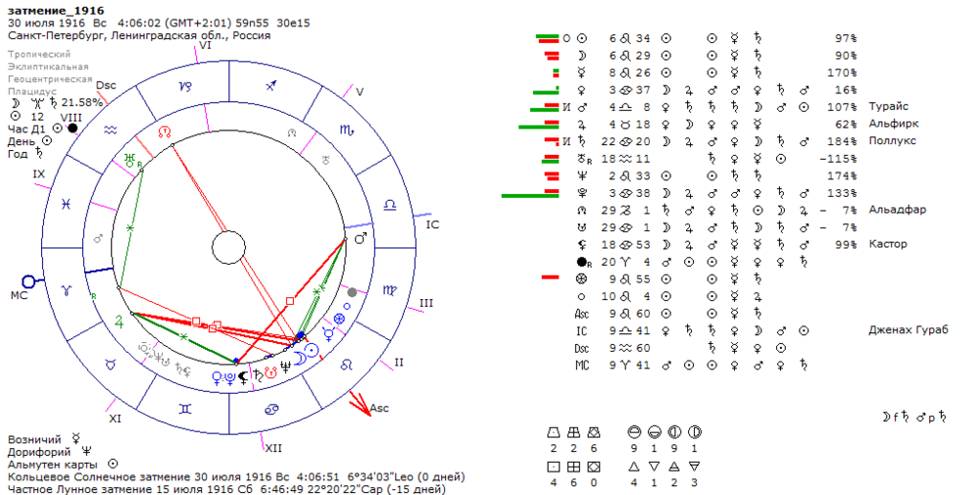
Task: Click the trapezoid icon with diamond inside
Action: [593, 432]
